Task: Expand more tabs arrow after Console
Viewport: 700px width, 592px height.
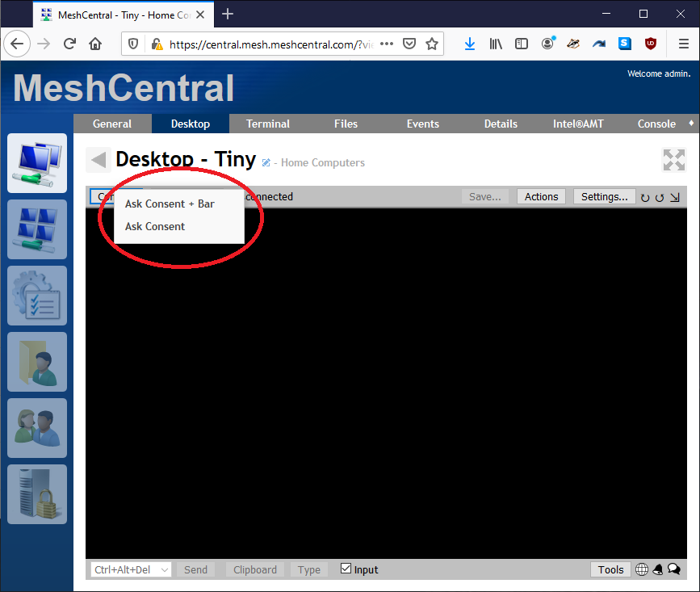Action: coord(691,124)
